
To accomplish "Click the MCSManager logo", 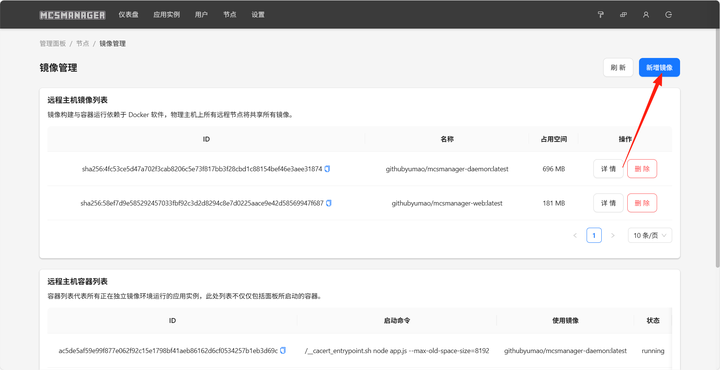I will pyautogui.click(x=73, y=15).
